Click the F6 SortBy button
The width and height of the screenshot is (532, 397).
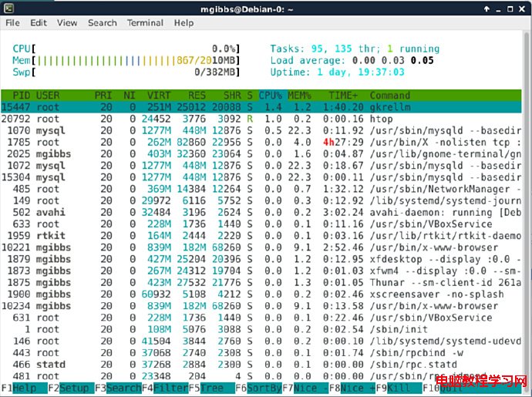tap(258, 388)
